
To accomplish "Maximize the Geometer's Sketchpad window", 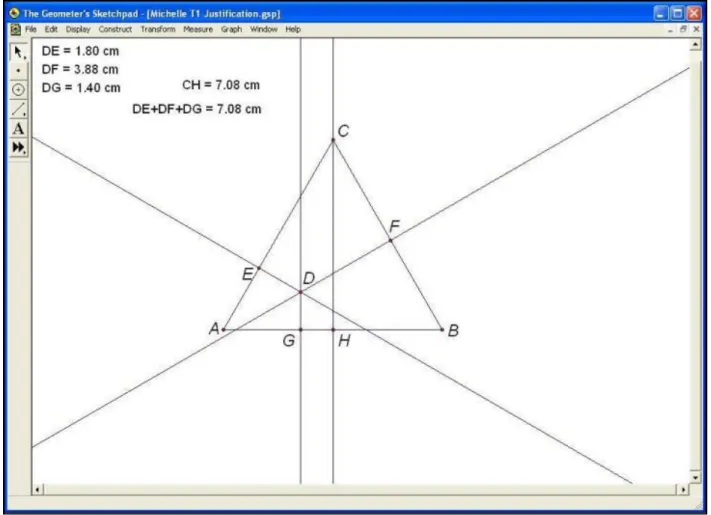I will click(677, 13).
